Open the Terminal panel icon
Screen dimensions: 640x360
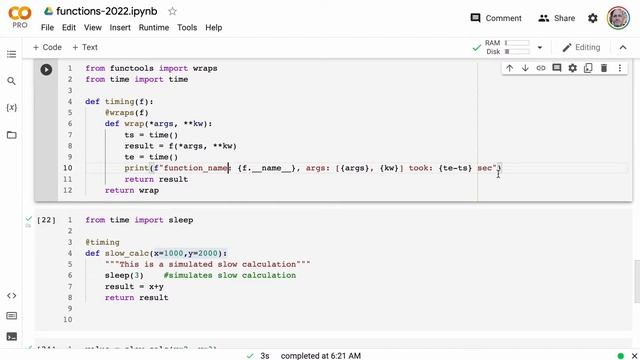coord(11,336)
